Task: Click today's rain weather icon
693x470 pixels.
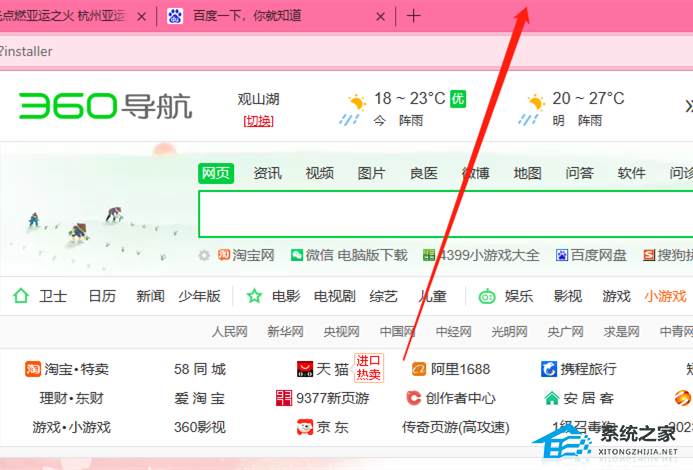Action: click(353, 109)
